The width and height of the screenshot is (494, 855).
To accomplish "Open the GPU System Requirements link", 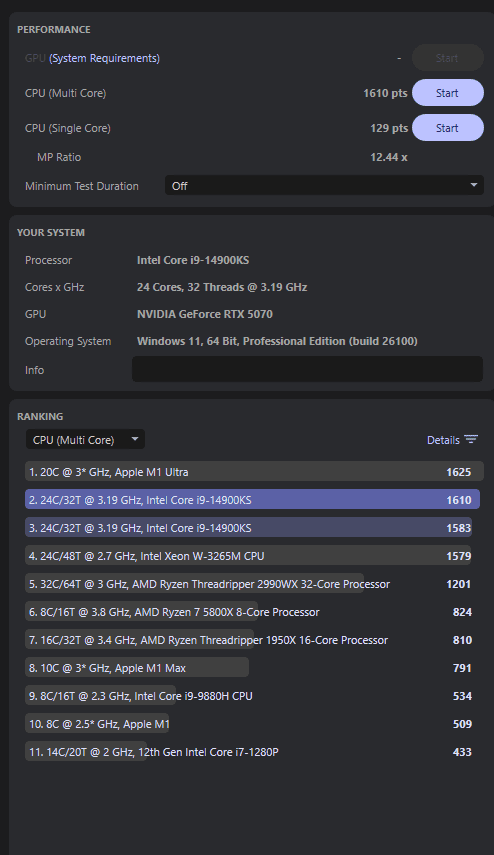I will pyautogui.click(x=104, y=58).
